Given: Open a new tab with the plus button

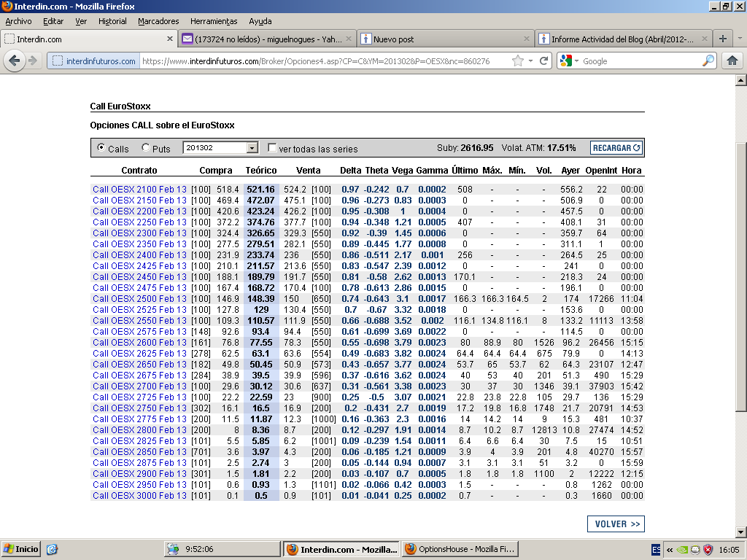Looking at the screenshot, I should [723, 39].
